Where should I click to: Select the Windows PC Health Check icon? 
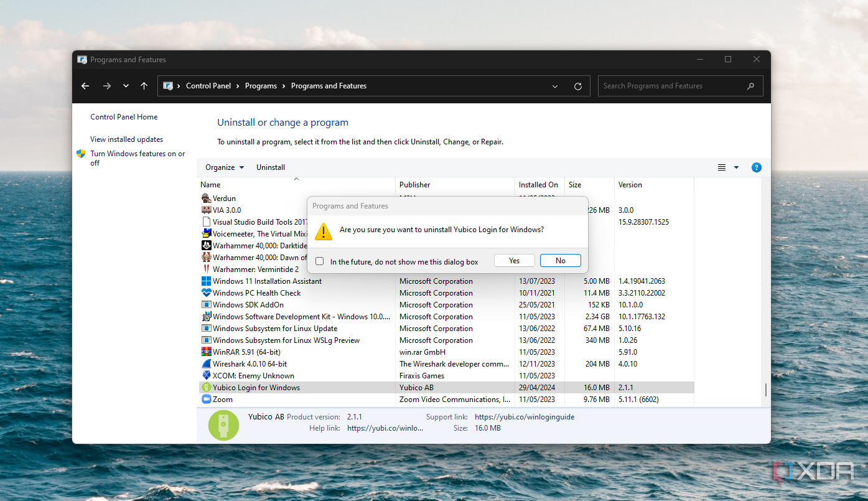point(207,293)
